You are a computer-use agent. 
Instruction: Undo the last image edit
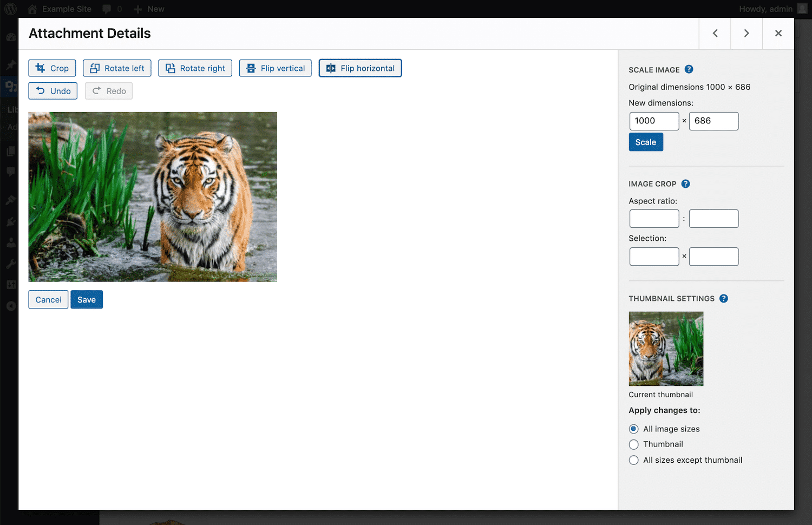pos(53,90)
